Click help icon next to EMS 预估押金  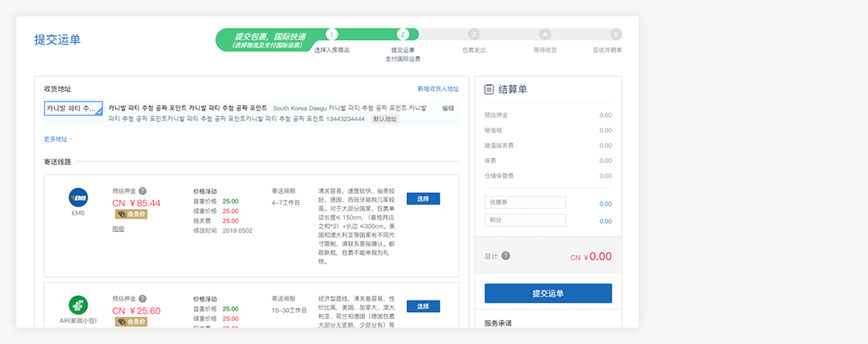142,191
